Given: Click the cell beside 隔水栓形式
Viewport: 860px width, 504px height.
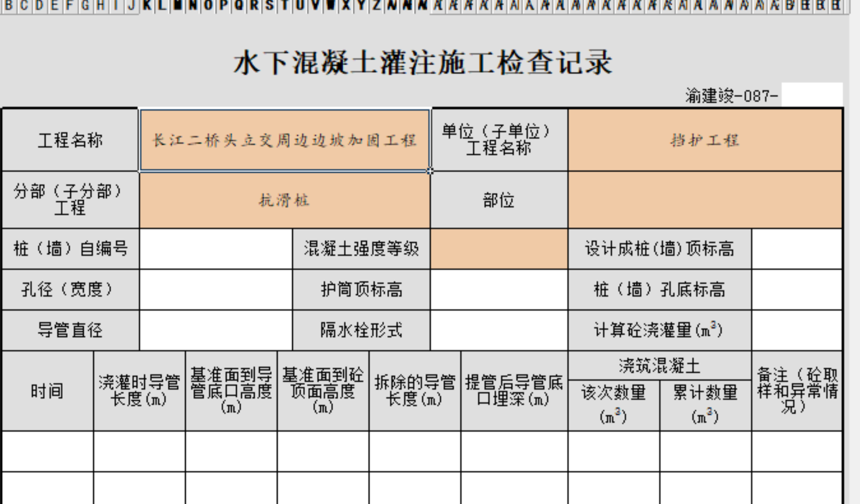Looking at the screenshot, I should (x=500, y=330).
